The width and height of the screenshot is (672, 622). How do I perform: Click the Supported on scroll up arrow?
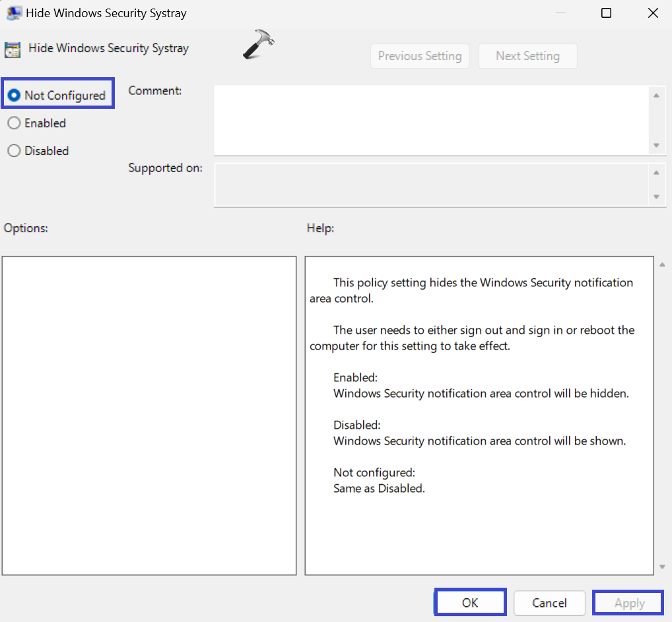click(655, 173)
